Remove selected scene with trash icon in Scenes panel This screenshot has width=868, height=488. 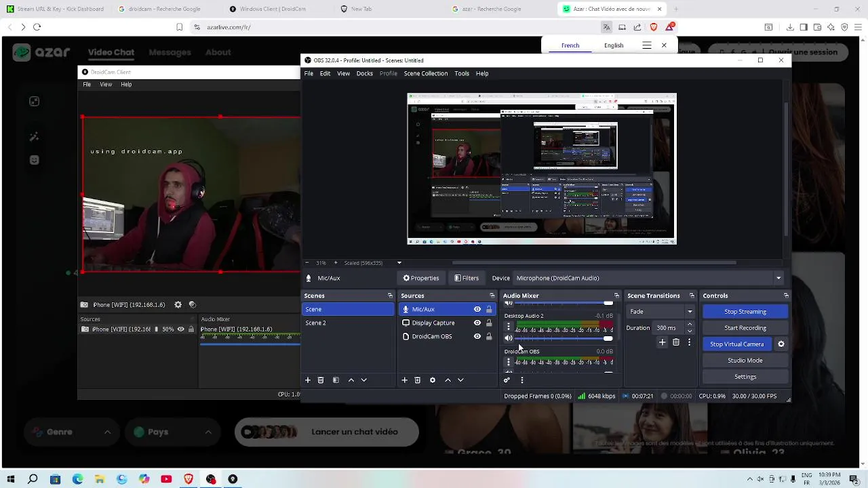click(x=321, y=380)
